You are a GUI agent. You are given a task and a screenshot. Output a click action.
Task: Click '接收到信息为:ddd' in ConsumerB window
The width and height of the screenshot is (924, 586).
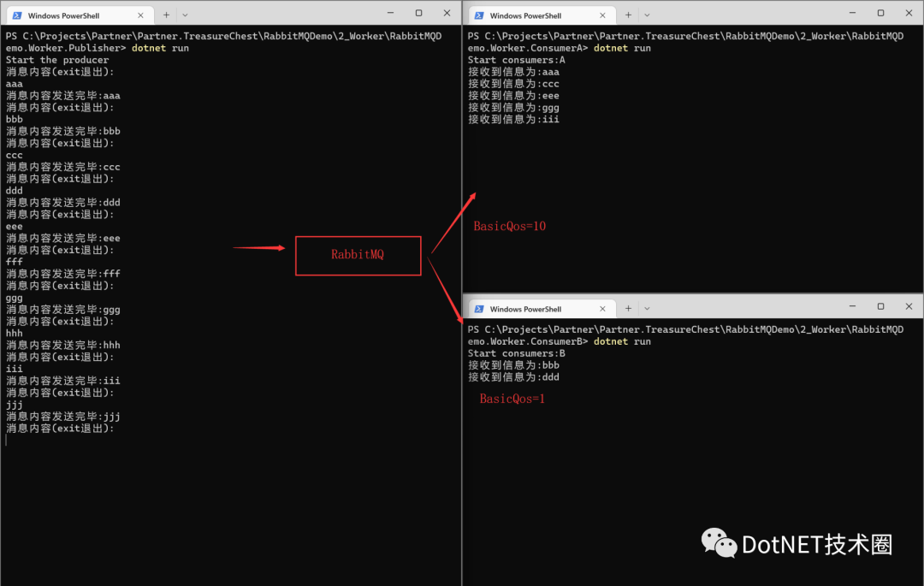pos(513,377)
